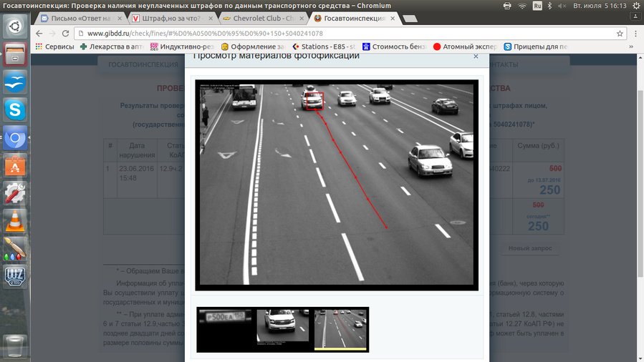Open the 'Атомный экспер' bookmark
The image size is (644, 362).
465,47
